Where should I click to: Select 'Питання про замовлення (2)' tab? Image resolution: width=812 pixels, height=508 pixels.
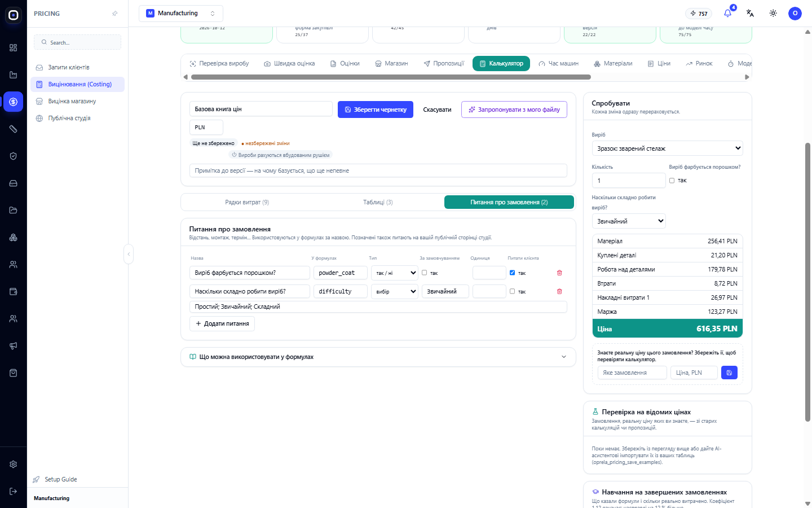[509, 202]
